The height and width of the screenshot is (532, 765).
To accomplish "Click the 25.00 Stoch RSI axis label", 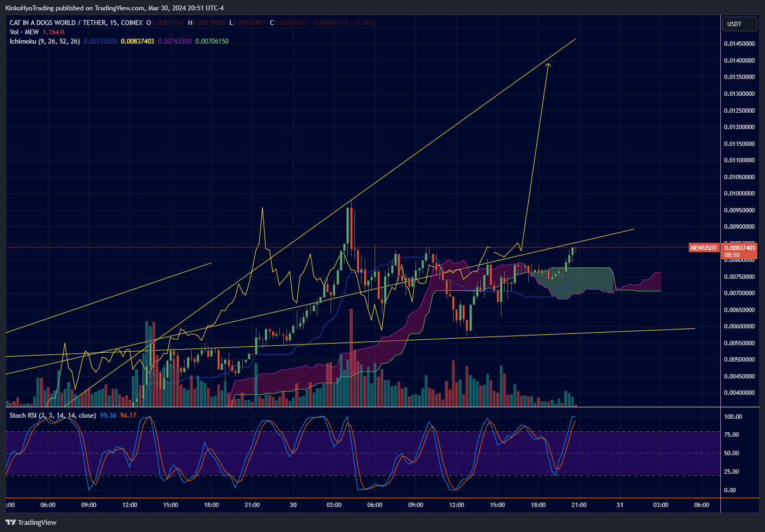I will 731,472.
